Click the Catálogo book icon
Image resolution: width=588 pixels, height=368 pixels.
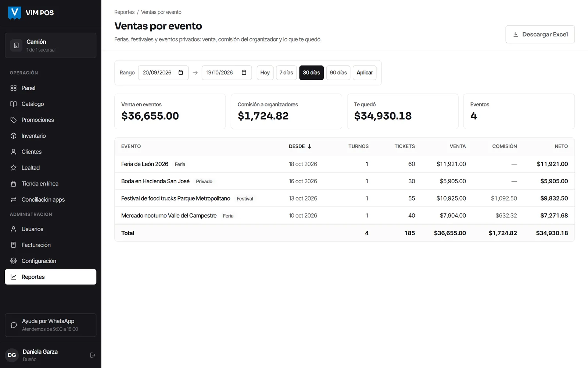coord(14,104)
